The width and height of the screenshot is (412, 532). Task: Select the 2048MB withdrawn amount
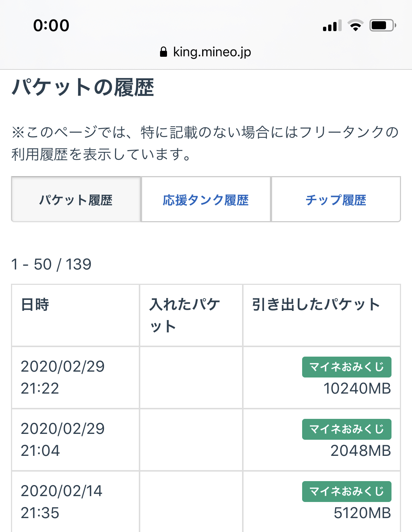click(361, 451)
